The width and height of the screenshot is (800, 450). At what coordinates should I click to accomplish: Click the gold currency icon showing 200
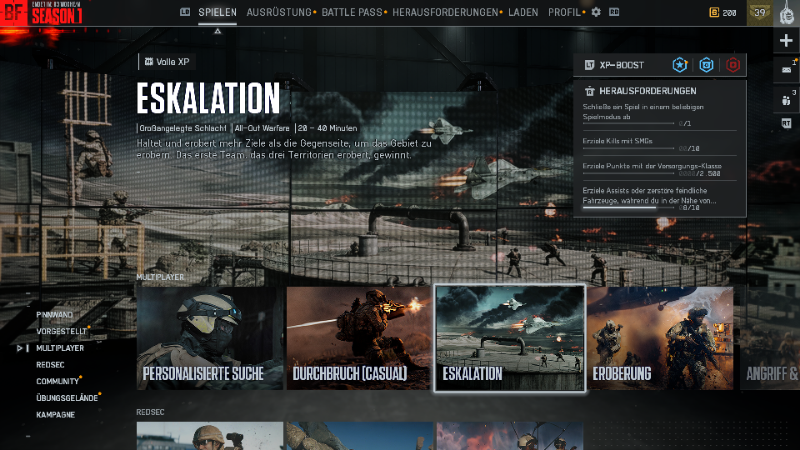[x=714, y=12]
